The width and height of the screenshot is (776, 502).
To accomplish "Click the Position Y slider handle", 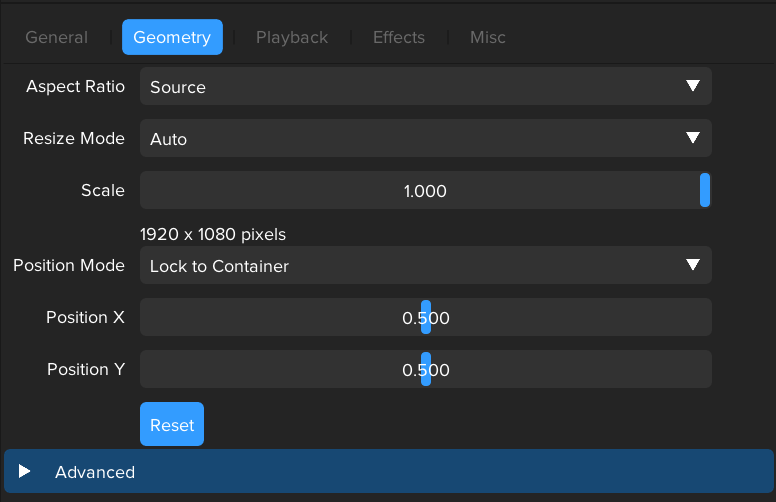I will coord(426,370).
